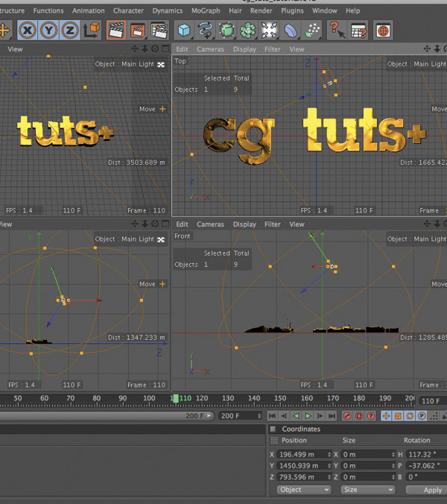Toggle the X axis lock
Image resolution: width=447 pixels, height=504 pixels.
click(28, 31)
